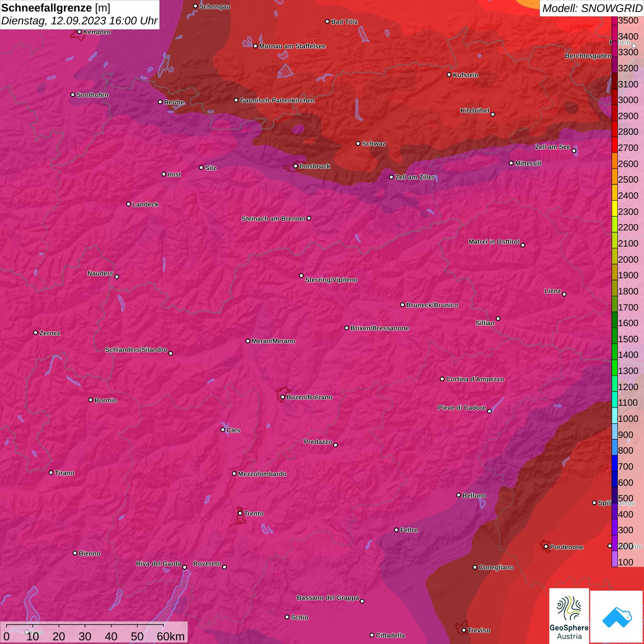Select the blue 700 m legend swatch
This screenshot has width=644, height=644.
615,463
